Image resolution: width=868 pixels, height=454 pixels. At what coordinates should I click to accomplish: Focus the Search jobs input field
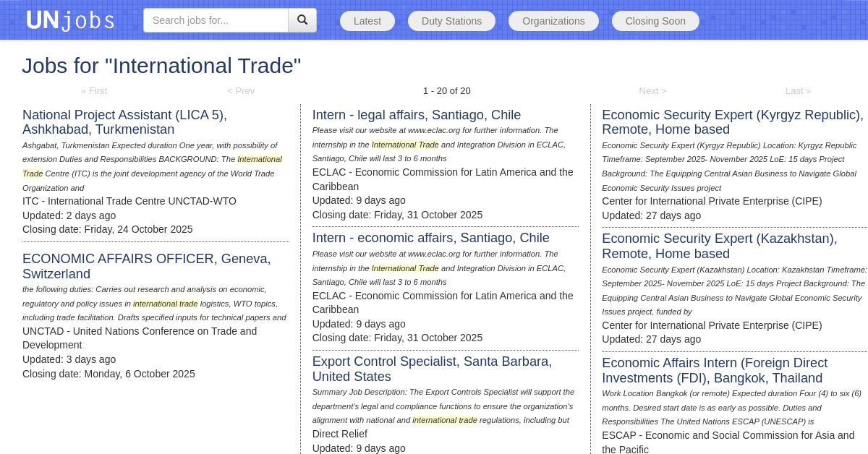[x=216, y=20]
